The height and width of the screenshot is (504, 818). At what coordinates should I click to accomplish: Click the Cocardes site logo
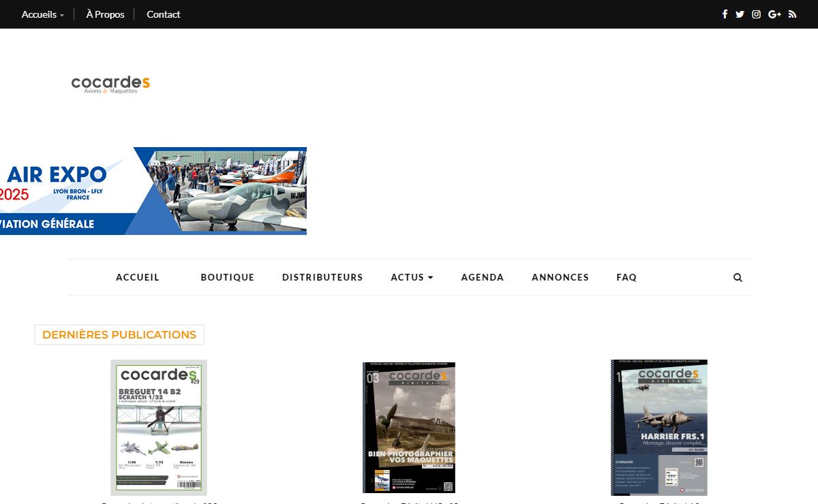click(110, 84)
